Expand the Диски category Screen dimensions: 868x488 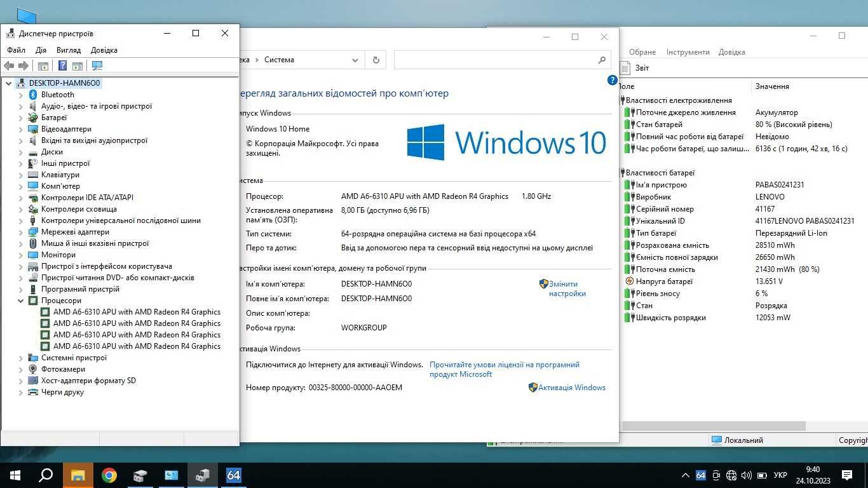tap(20, 152)
